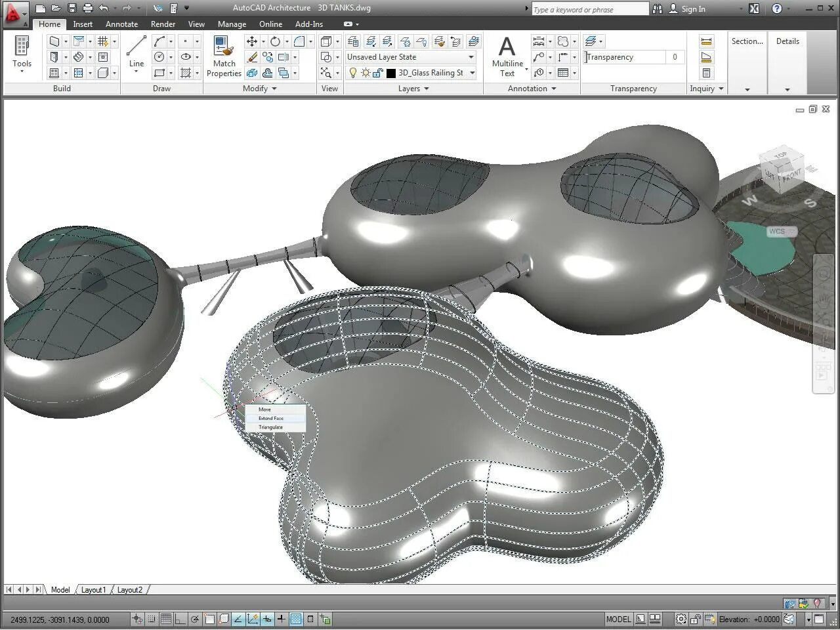
Task: Select the Door tool in Build panel
Action: (54, 57)
